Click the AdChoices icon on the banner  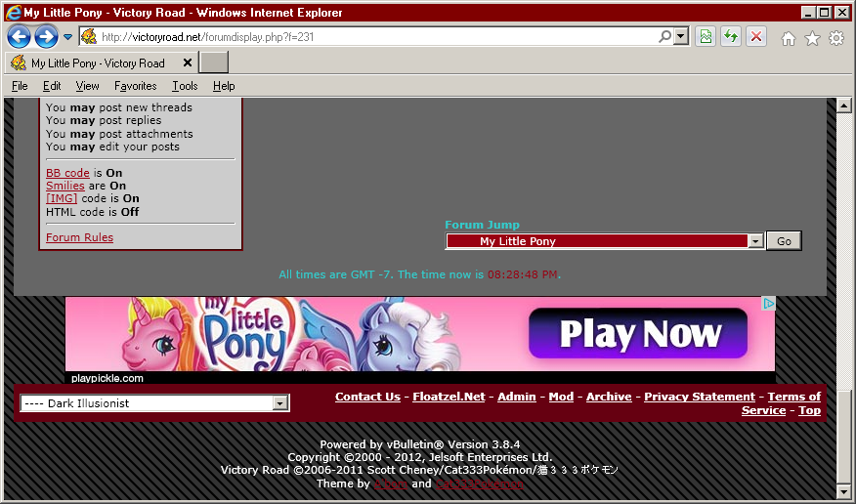(x=769, y=304)
